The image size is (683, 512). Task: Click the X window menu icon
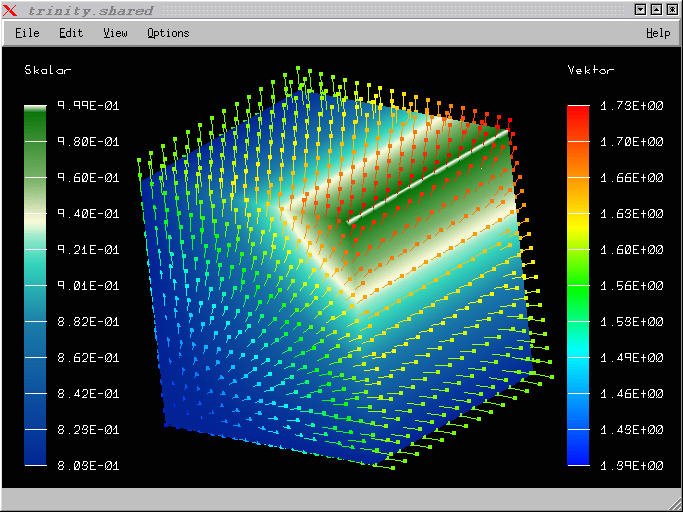coord(10,10)
